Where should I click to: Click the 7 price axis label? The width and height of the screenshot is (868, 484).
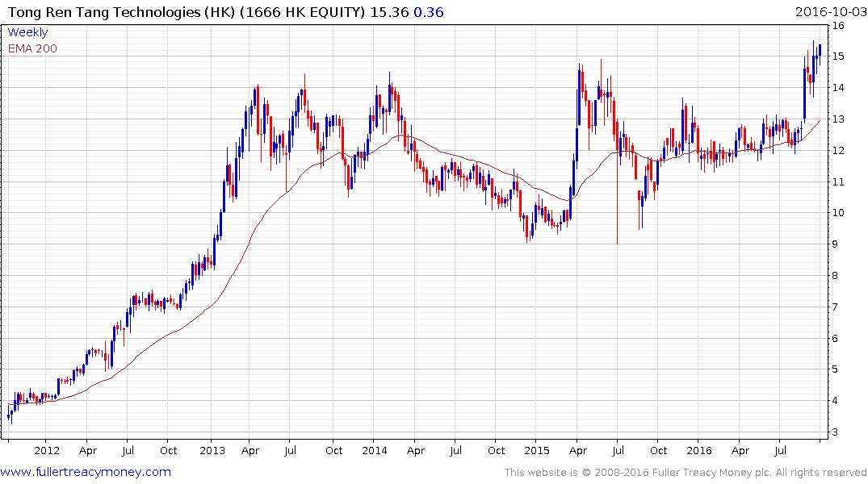pos(836,307)
